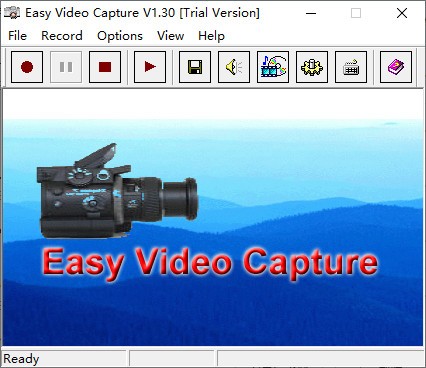Open video options via the film and music icon

click(273, 67)
